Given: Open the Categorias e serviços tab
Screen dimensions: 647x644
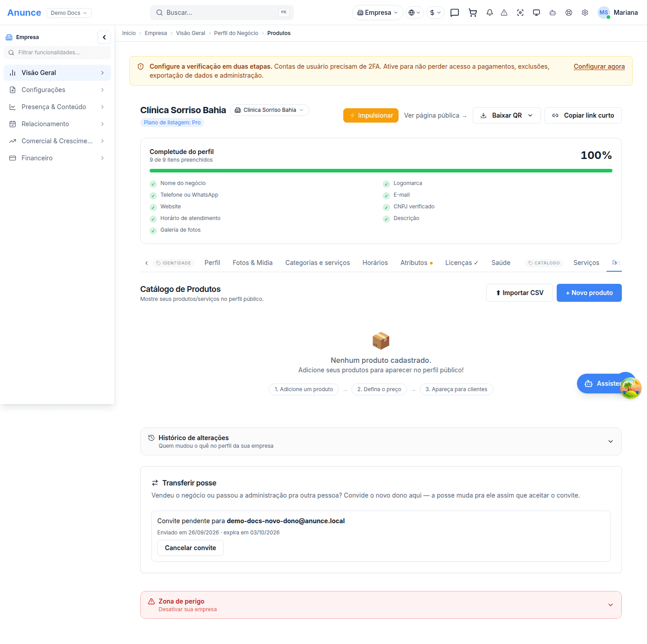Looking at the screenshot, I should point(318,263).
